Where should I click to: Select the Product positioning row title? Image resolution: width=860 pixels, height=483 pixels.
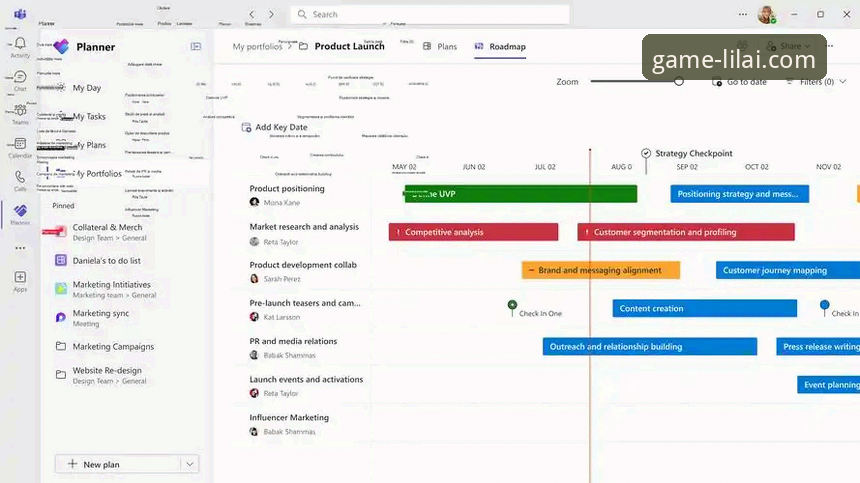[287, 189]
